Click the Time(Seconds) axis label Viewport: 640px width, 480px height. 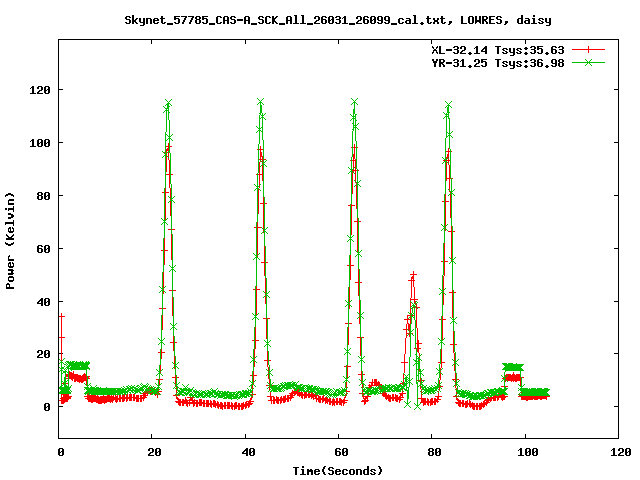click(x=338, y=471)
